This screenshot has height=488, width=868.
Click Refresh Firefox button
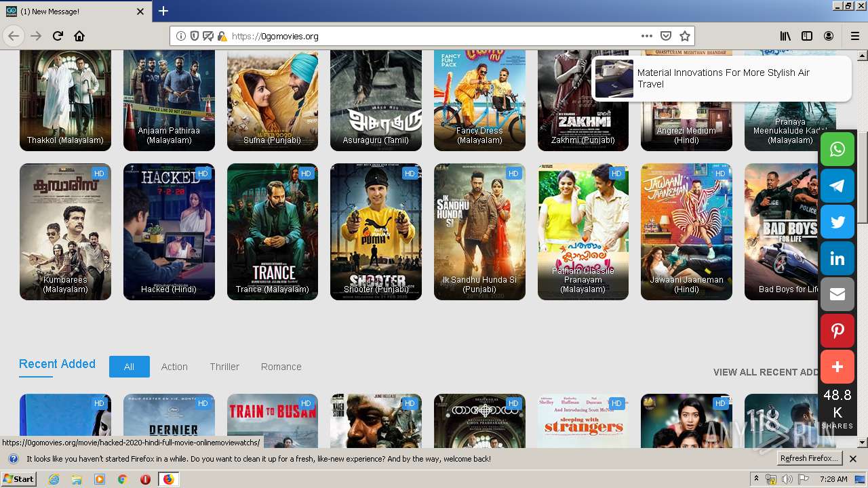(x=808, y=459)
